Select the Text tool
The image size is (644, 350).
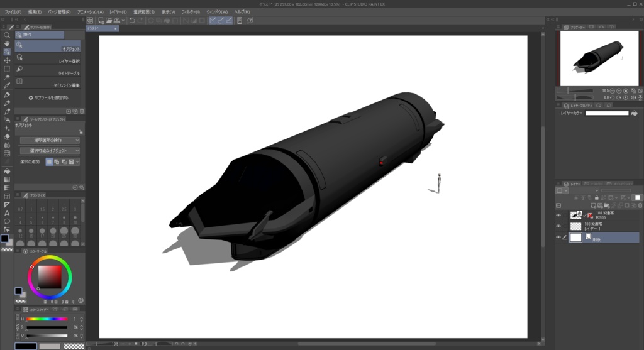point(7,213)
